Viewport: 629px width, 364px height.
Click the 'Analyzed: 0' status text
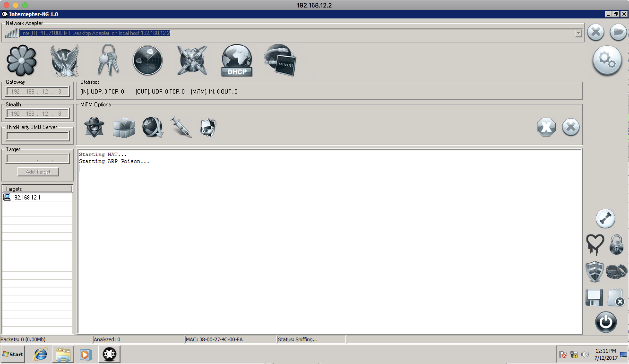(x=107, y=340)
